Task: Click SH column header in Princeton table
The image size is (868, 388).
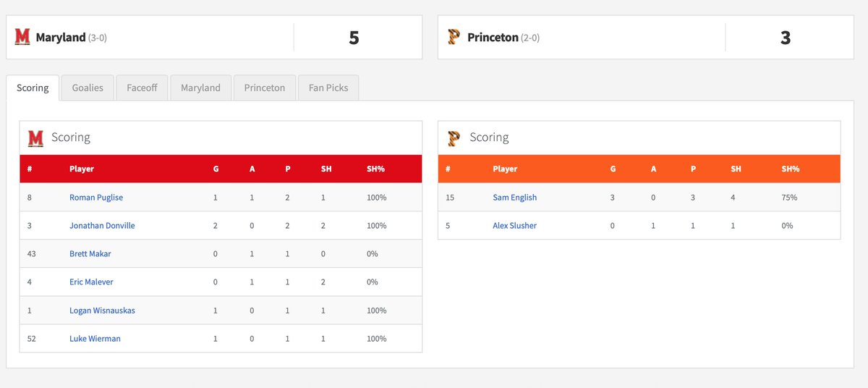Action: click(x=736, y=169)
